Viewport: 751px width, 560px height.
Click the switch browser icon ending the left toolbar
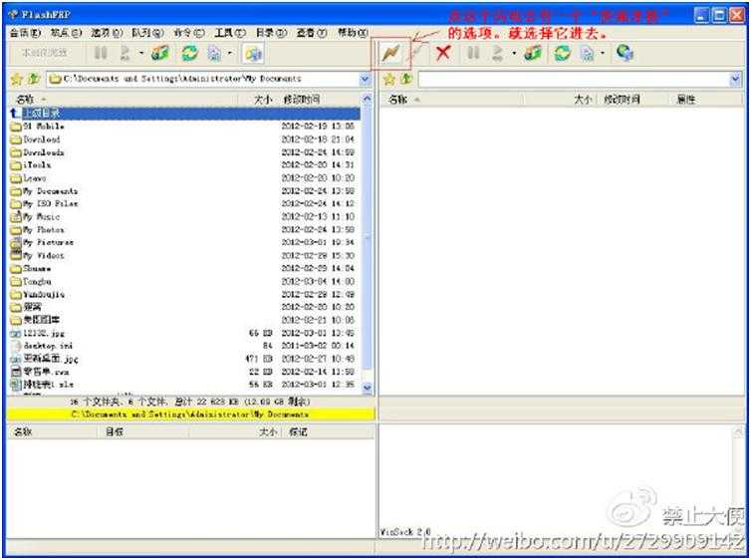coord(253,53)
